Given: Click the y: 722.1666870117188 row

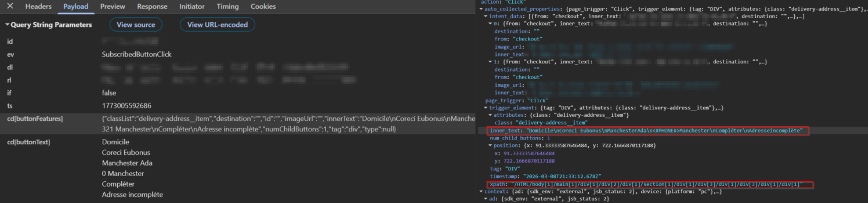Looking at the screenshot, I should (x=525, y=161).
